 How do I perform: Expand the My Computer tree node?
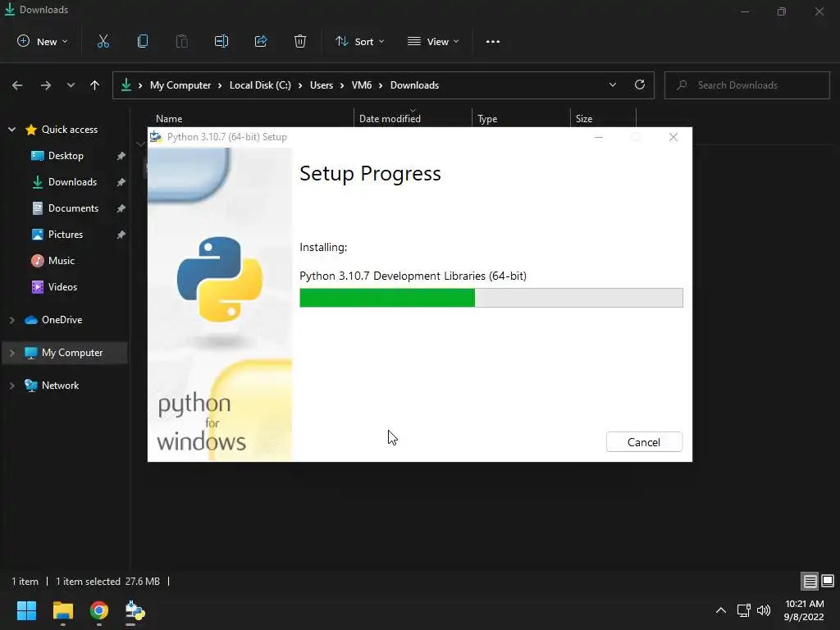click(11, 353)
